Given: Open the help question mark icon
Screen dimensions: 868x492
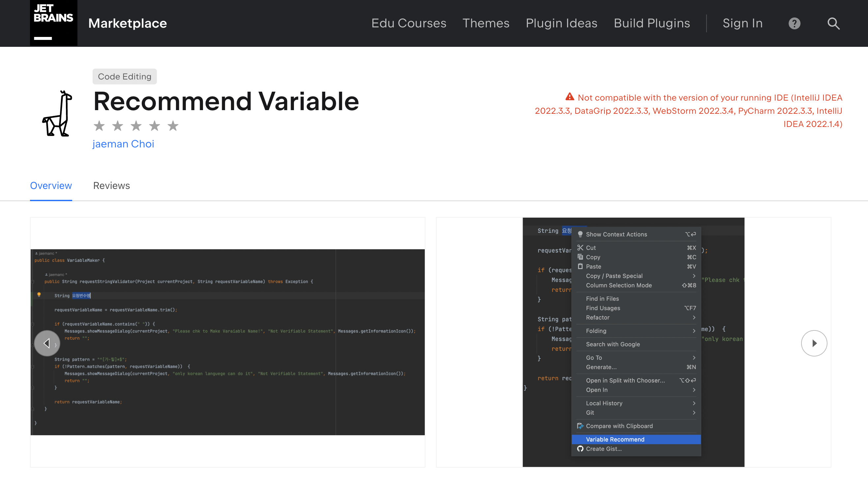Looking at the screenshot, I should coord(794,23).
